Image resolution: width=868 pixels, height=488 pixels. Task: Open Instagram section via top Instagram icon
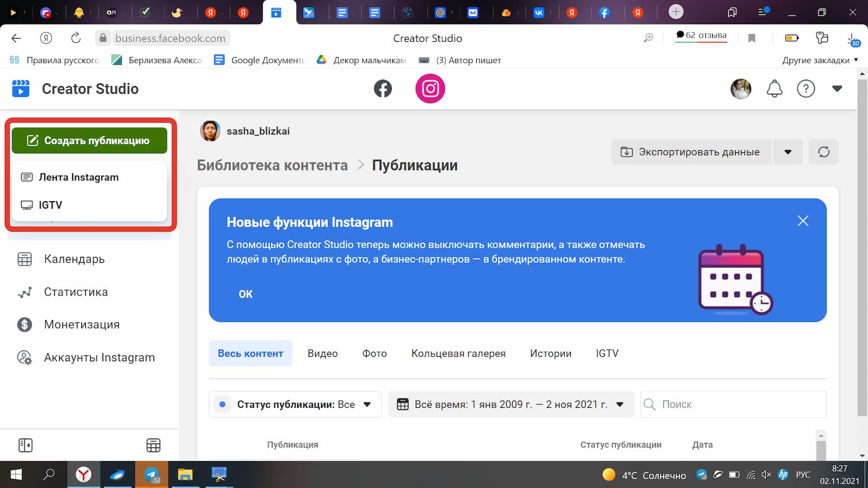pyautogui.click(x=430, y=88)
